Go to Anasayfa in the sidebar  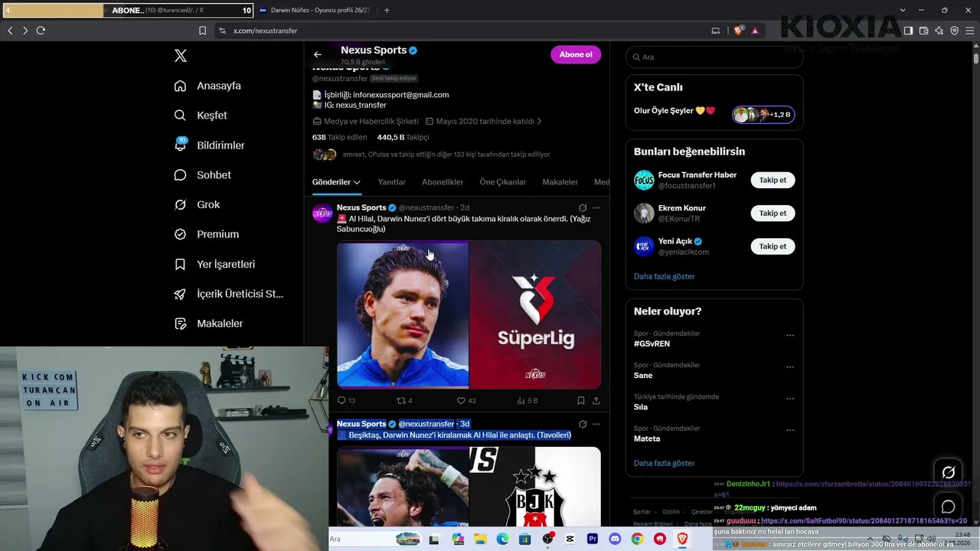[207, 86]
